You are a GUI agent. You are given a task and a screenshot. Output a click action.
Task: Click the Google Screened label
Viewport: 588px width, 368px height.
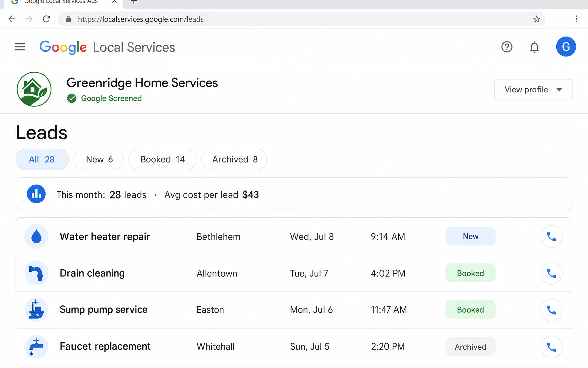[111, 98]
